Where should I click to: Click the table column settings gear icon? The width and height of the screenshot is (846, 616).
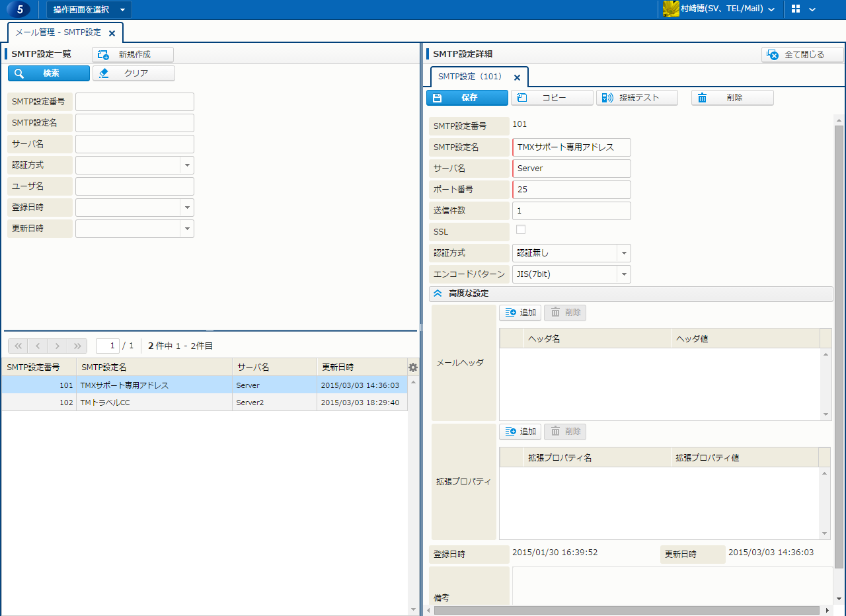tap(413, 367)
